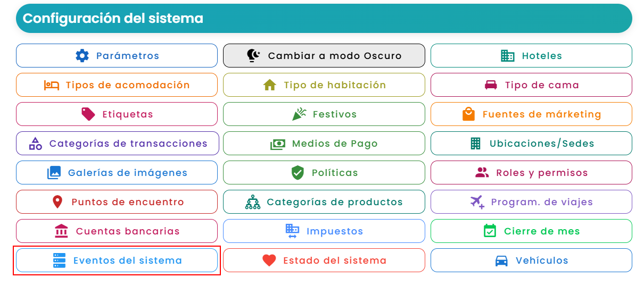
Task: Click the building icon next to Hoteles
Action: (x=508, y=56)
